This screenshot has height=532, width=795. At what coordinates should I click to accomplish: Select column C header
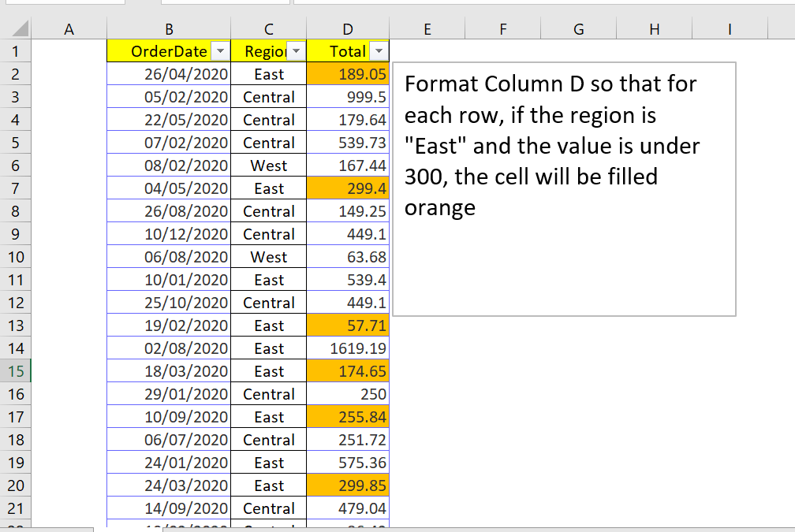pyautogui.click(x=269, y=29)
